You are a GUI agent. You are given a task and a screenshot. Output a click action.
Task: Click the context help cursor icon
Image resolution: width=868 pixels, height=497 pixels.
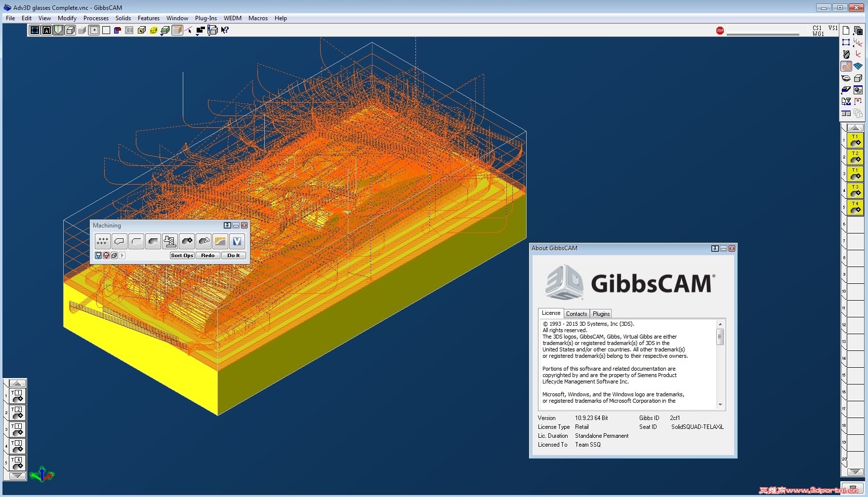[x=224, y=30]
